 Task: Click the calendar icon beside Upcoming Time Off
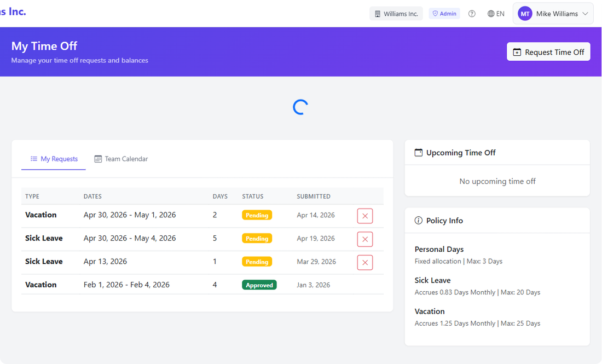tap(418, 152)
